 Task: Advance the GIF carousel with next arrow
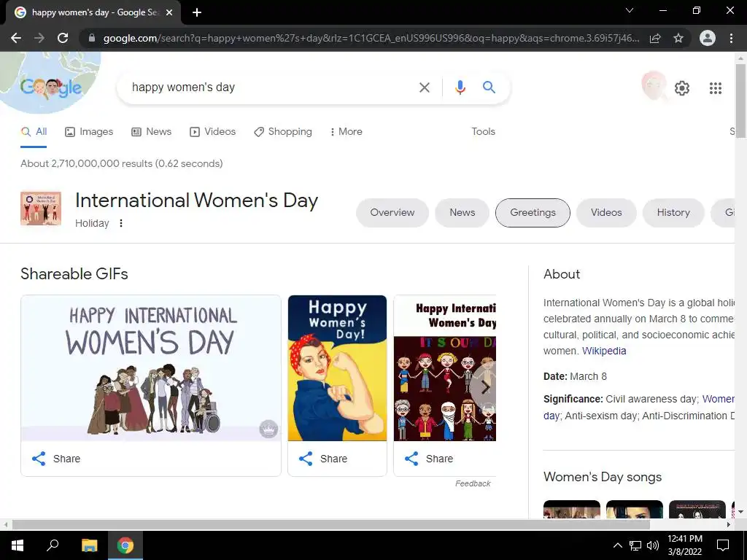(x=484, y=388)
